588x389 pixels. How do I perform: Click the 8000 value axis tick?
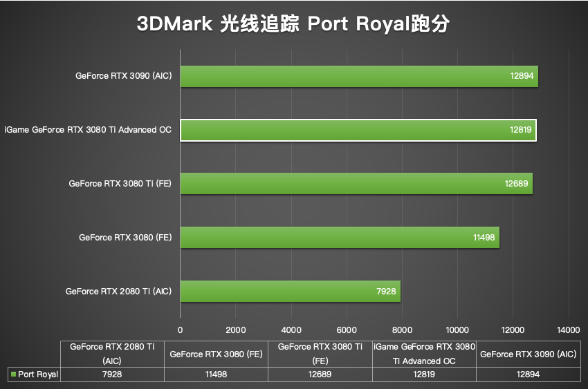(402, 330)
